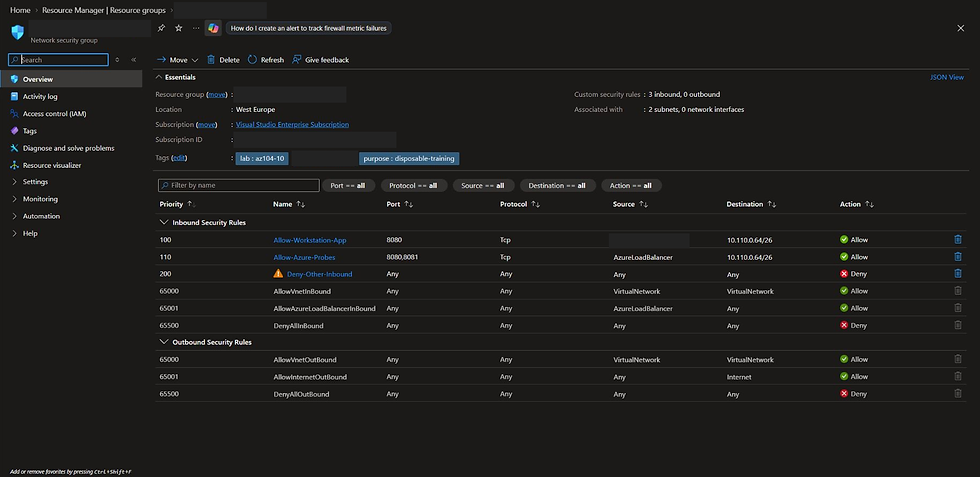
Task: Click the network security group shield icon
Action: [x=18, y=32]
